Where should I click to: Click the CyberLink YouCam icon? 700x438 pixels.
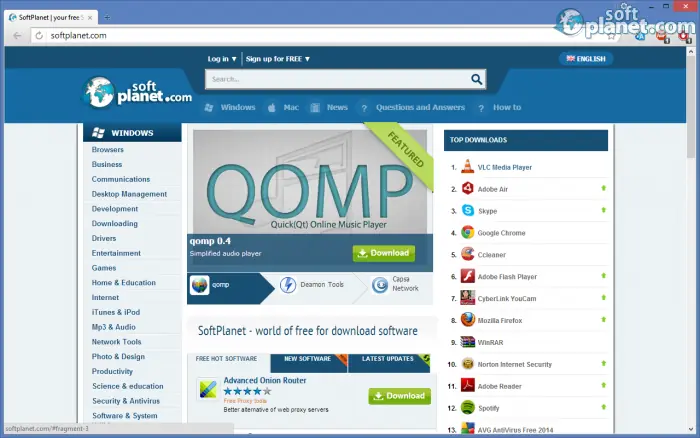click(x=467, y=298)
